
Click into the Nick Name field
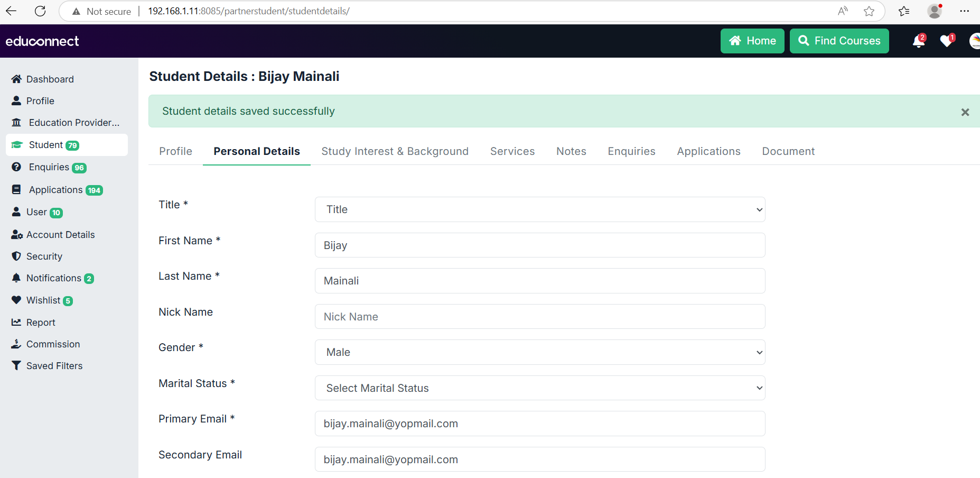(x=539, y=317)
